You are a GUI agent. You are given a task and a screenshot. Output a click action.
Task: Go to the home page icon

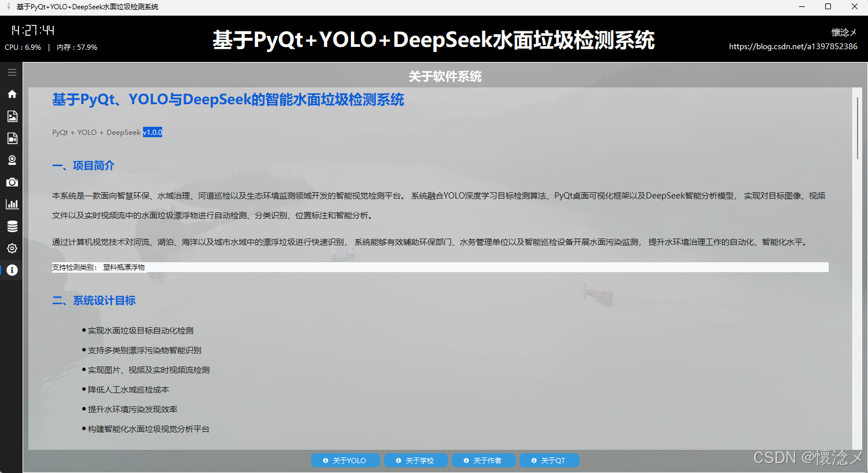coord(12,94)
